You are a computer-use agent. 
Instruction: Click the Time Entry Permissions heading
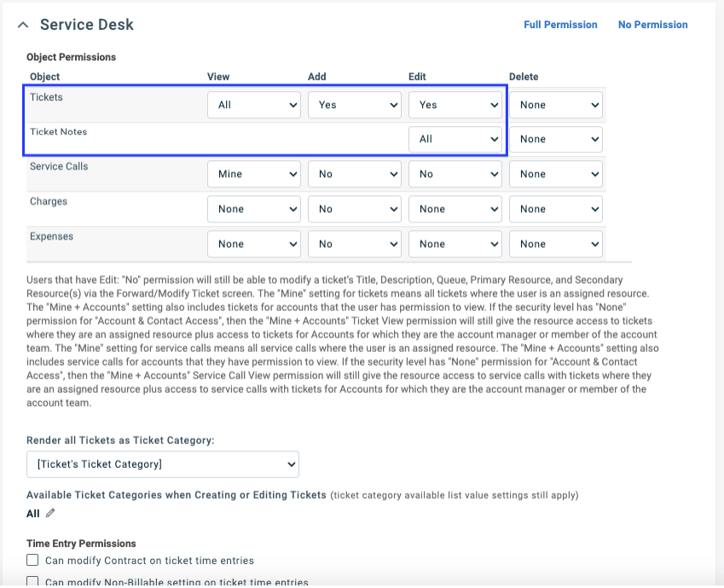point(81,543)
